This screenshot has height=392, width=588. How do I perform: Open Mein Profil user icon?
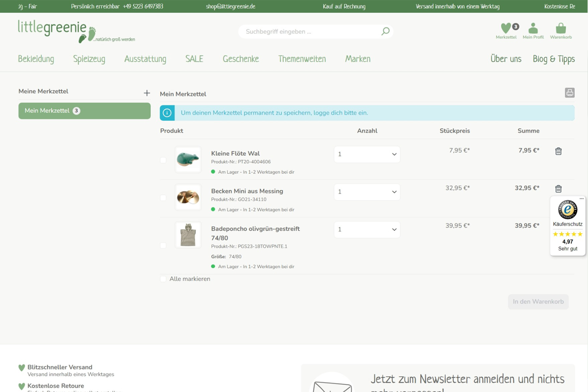tap(533, 28)
